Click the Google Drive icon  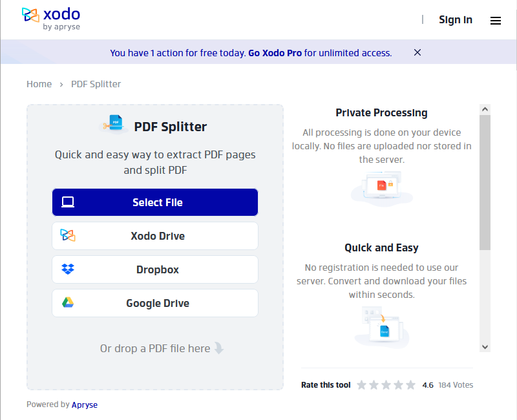67,303
